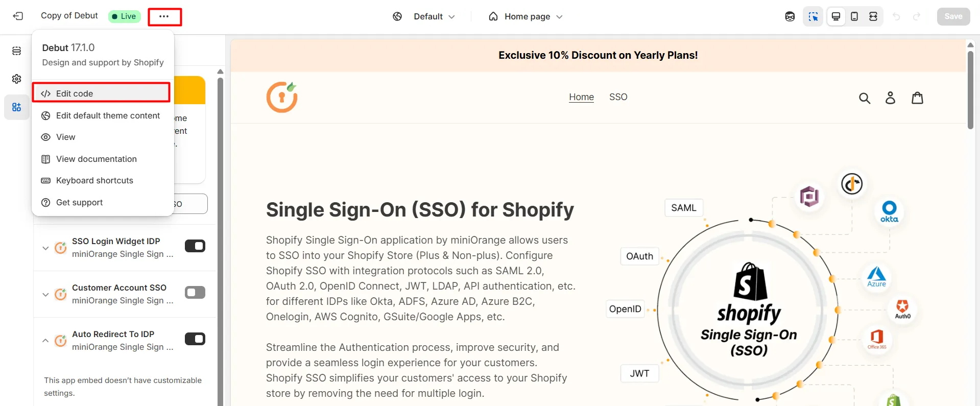This screenshot has width=980, height=406.
Task: Click the OAuth label in the diagram
Action: [x=639, y=256]
